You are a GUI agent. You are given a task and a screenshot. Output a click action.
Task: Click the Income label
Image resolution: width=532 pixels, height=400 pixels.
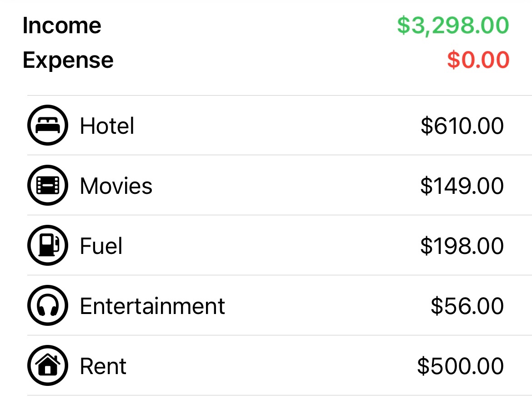coord(62,25)
